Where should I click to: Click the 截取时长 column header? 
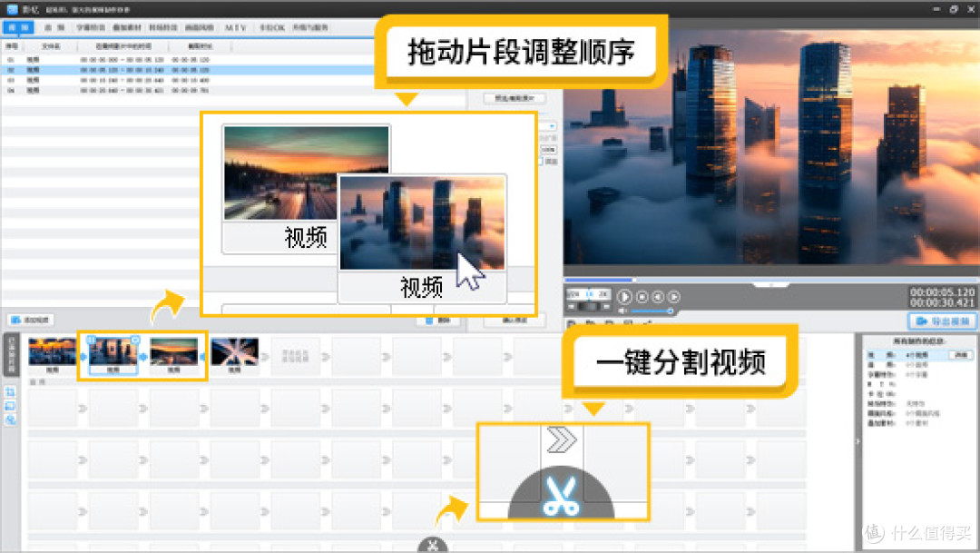pyautogui.click(x=200, y=46)
